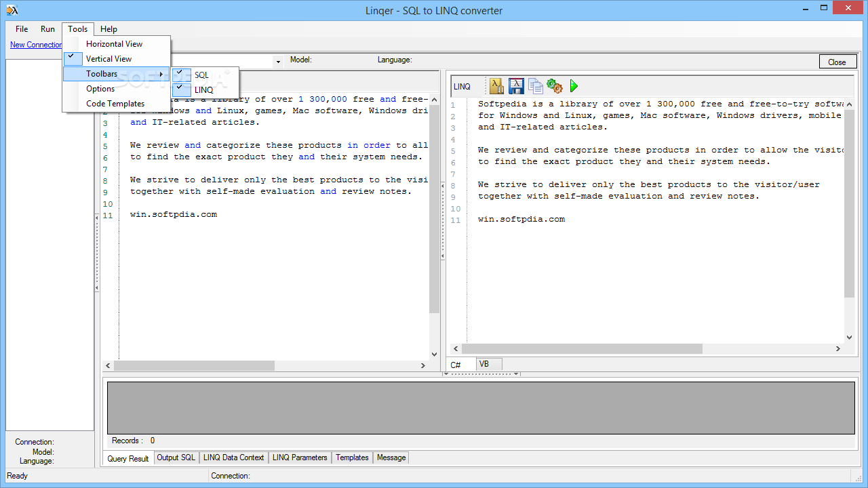The image size is (868, 488).
Task: Click the SQL pane horizontal scrollbar thumb
Action: click(x=194, y=365)
